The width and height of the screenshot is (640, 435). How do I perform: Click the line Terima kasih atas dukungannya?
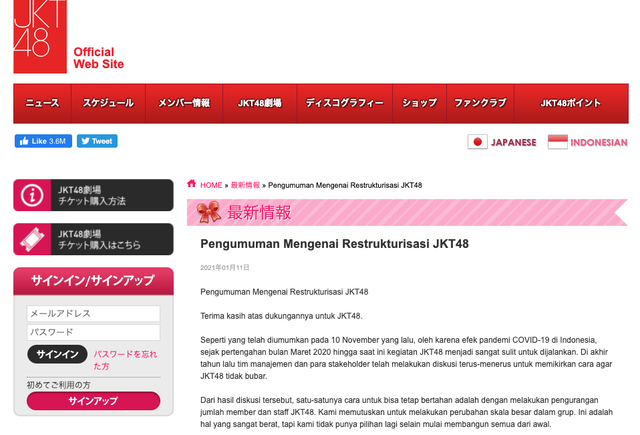click(281, 316)
